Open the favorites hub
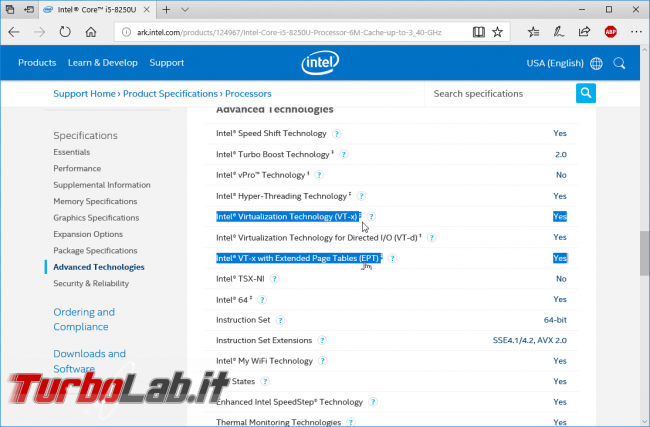 point(534,32)
